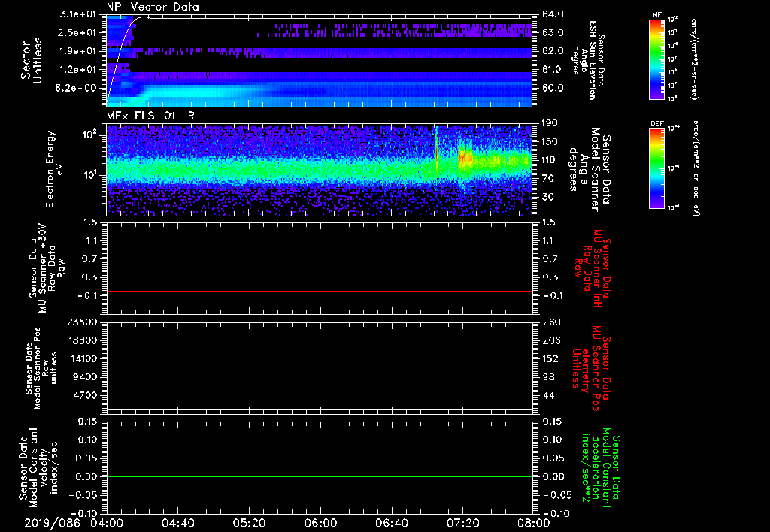This screenshot has height=532, width=770.
Task: Click the 23500 tick on scanner position axis
Action: tap(82, 322)
